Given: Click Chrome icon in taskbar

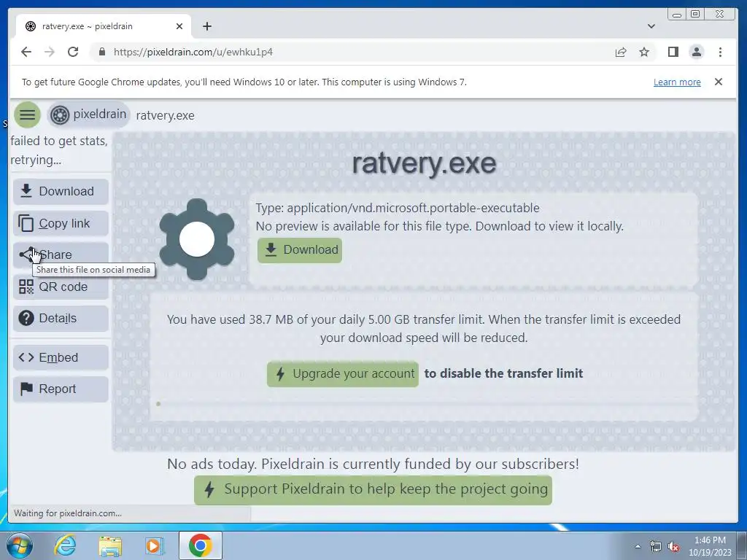Looking at the screenshot, I should (x=201, y=545).
